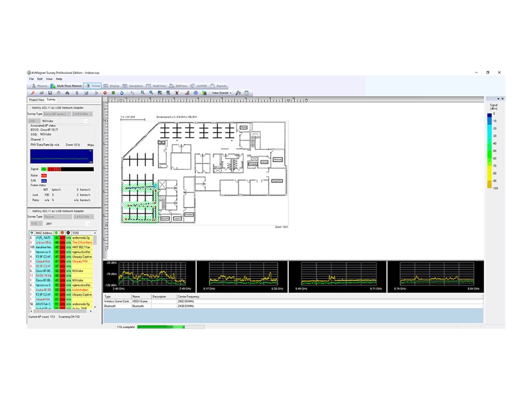
Task: Click the green pause survey icon
Action: point(113,93)
